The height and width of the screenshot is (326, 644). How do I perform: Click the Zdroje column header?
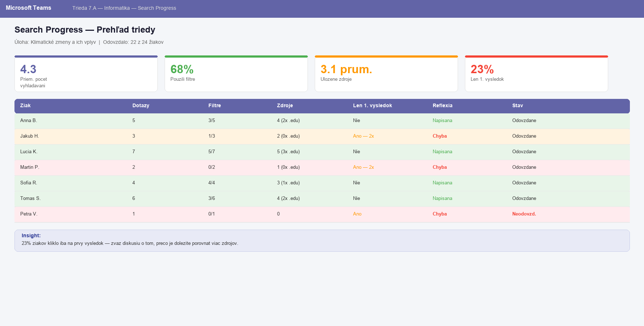pos(285,106)
